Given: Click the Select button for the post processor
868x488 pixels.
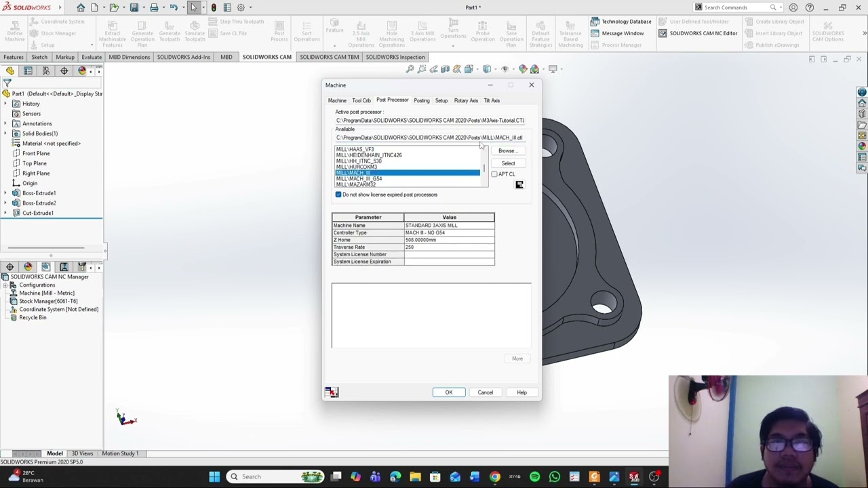Looking at the screenshot, I should pos(508,163).
